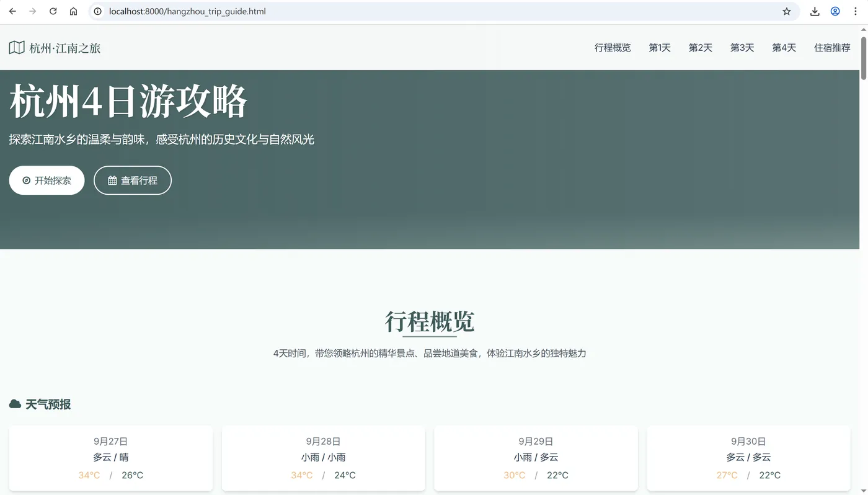Open the browser profile account icon
Viewport: 868px width, 495px height.
835,11
